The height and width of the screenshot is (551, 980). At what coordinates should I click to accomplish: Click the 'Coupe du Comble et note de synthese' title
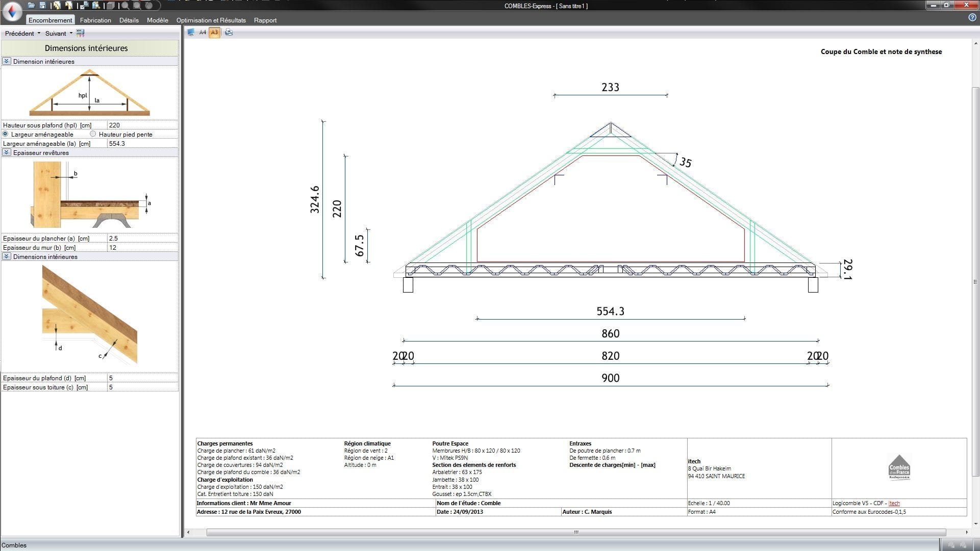pos(881,51)
